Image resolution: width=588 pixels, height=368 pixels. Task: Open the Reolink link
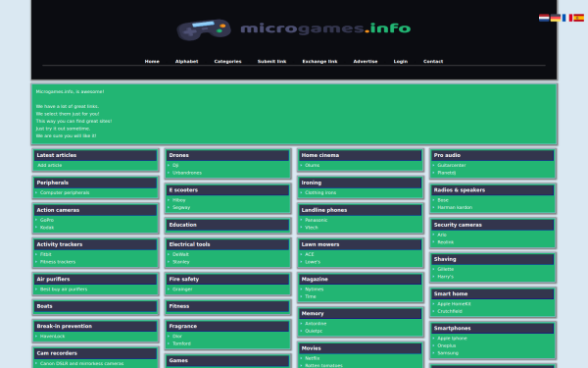coord(446,242)
